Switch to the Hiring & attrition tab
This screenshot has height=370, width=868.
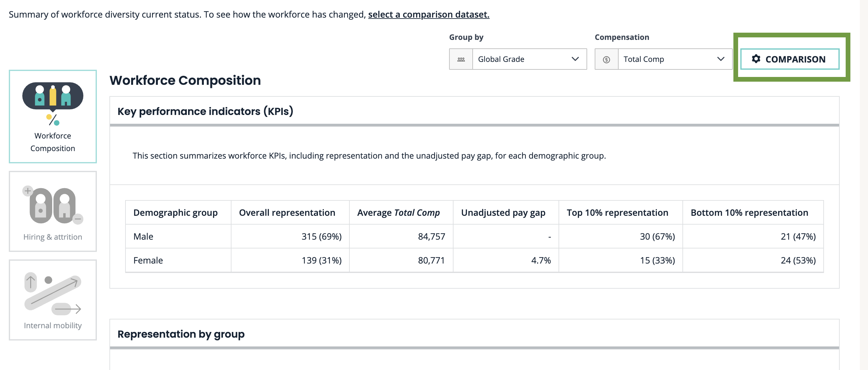tap(53, 236)
